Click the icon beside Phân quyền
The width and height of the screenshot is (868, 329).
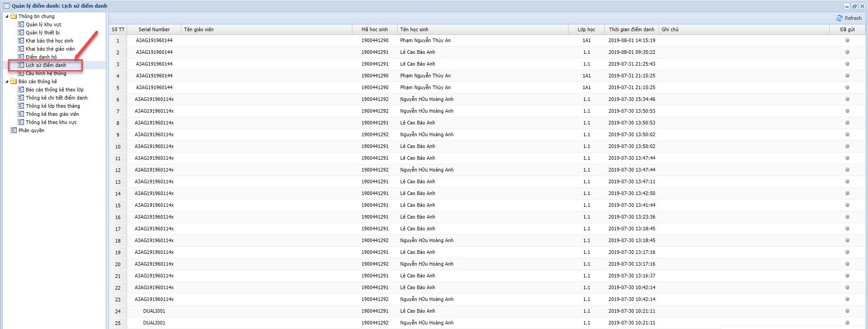pos(14,130)
